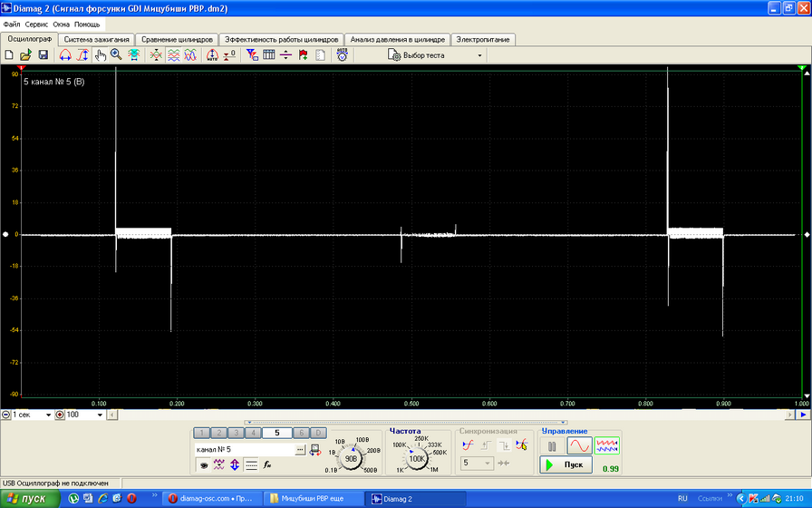This screenshot has height=508, width=812.
Task: Add a marker with the red flag icon
Action: 303,55
